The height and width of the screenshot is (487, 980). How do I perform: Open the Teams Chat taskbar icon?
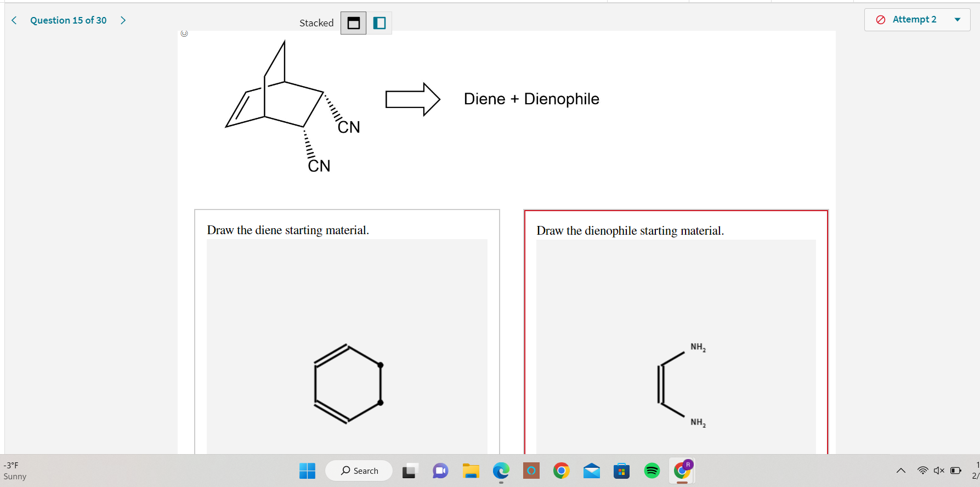tap(440, 471)
